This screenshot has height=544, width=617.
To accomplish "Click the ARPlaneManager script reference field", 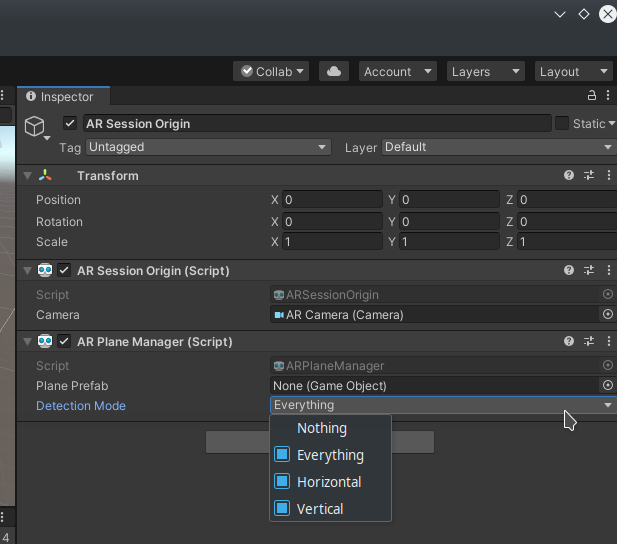I will click(x=436, y=366).
